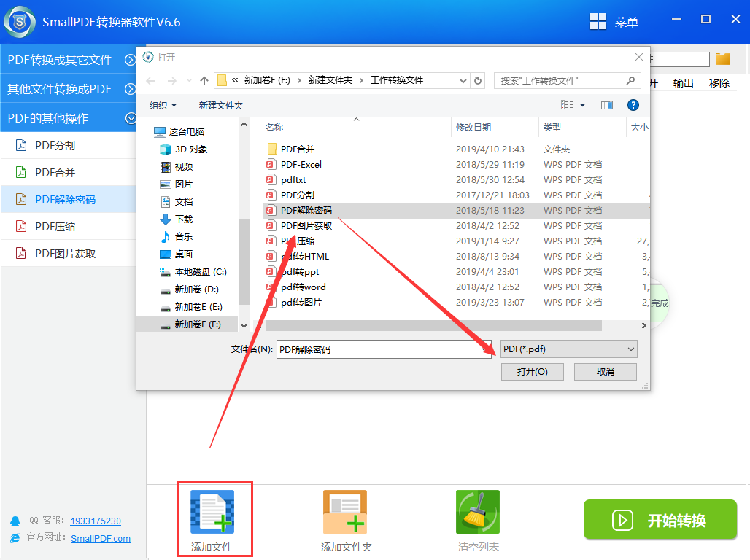750x560 pixels.
Task: Start conversion with the green button
Action: [660, 520]
